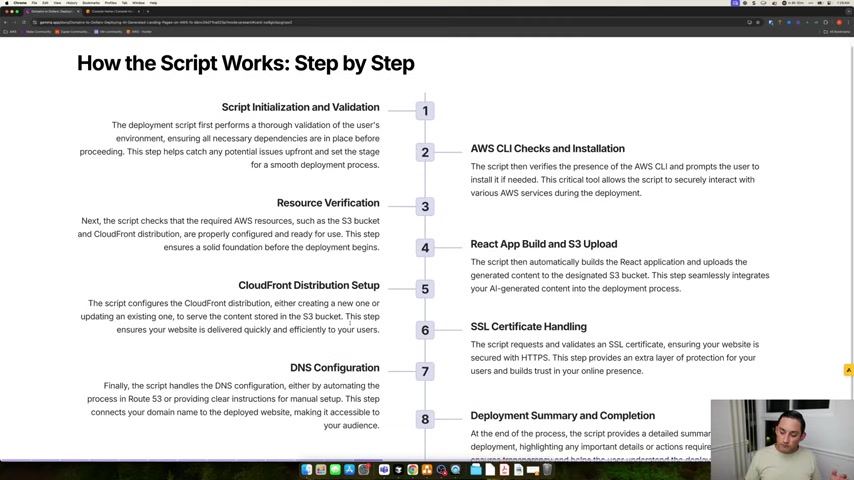854x480 pixels.
Task: Click the 'Deployment Summary and Completion' heading
Action: click(563, 416)
